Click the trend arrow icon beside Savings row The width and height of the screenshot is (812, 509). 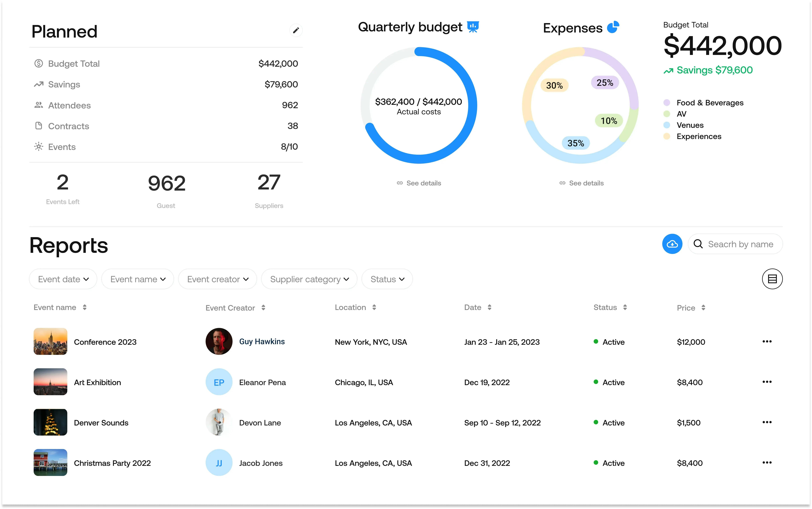coord(39,84)
